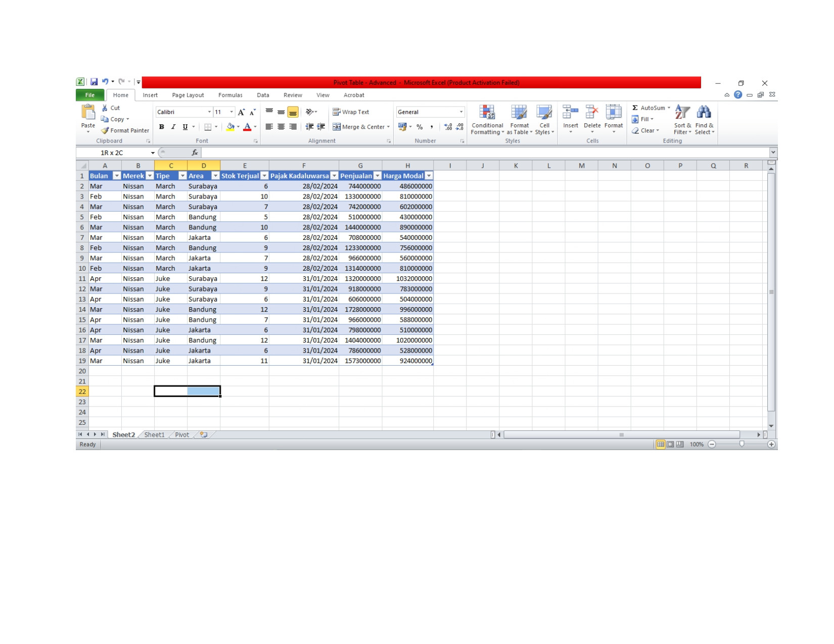Click Merge & Center button
This screenshot has height=644, width=834.
click(x=359, y=127)
